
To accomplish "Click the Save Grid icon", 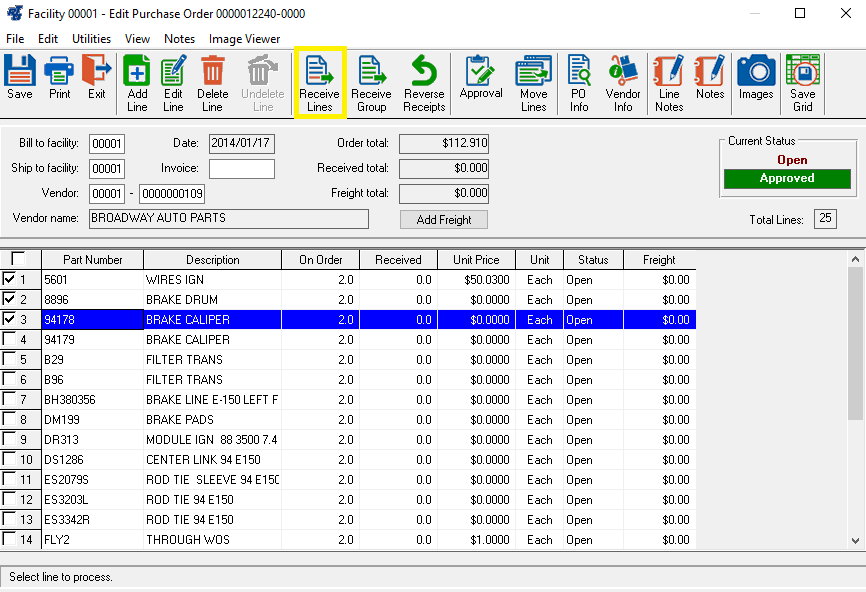I will [803, 82].
